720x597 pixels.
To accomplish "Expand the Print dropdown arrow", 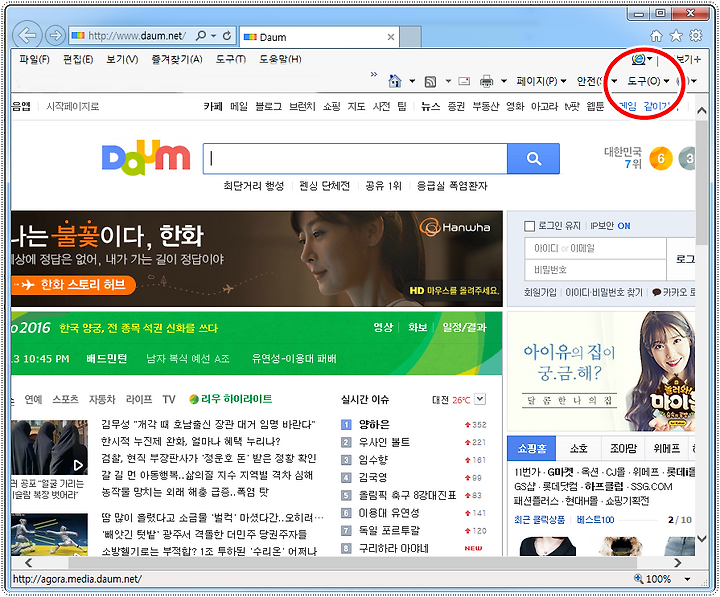I will (x=503, y=81).
